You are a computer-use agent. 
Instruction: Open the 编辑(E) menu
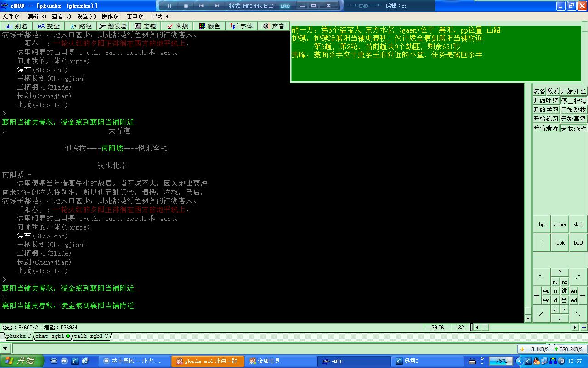[36, 17]
